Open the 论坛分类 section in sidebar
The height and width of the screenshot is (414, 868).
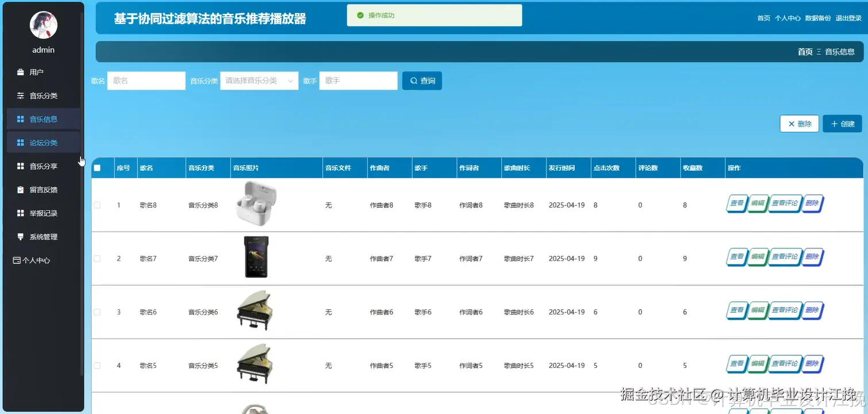(20, 142)
